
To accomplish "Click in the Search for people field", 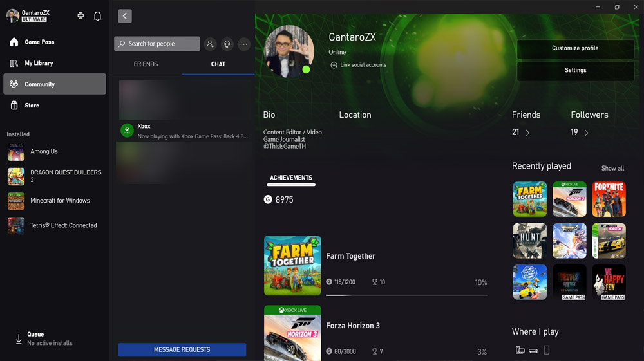I will [157, 44].
